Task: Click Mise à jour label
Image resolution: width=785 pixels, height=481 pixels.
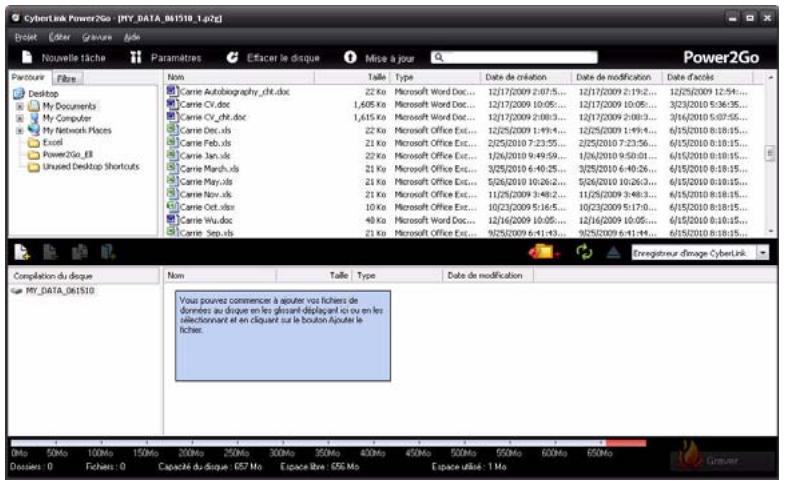Action: click(x=389, y=59)
